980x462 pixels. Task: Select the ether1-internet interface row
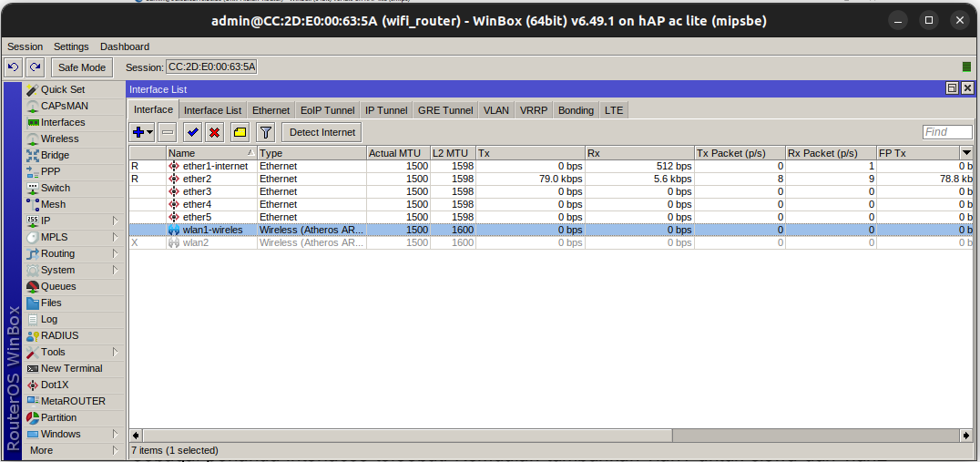215,166
